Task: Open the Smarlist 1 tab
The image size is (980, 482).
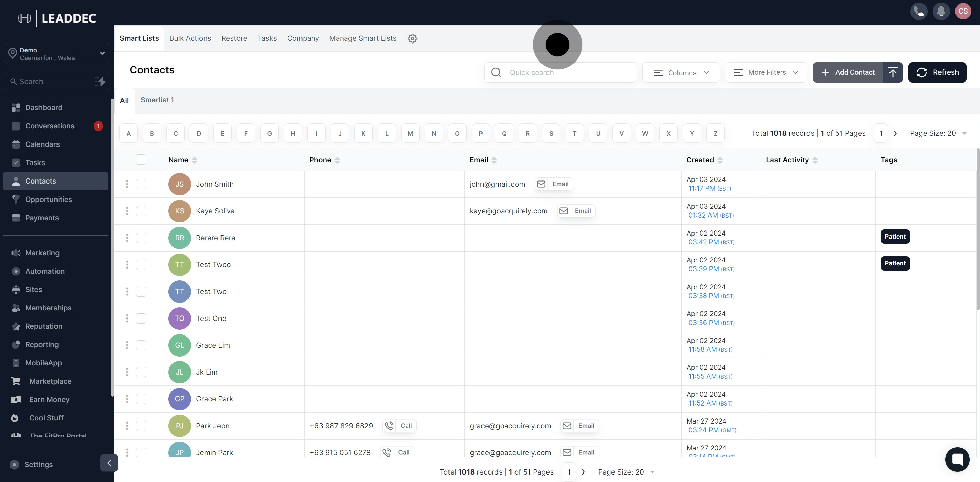Action: click(157, 100)
